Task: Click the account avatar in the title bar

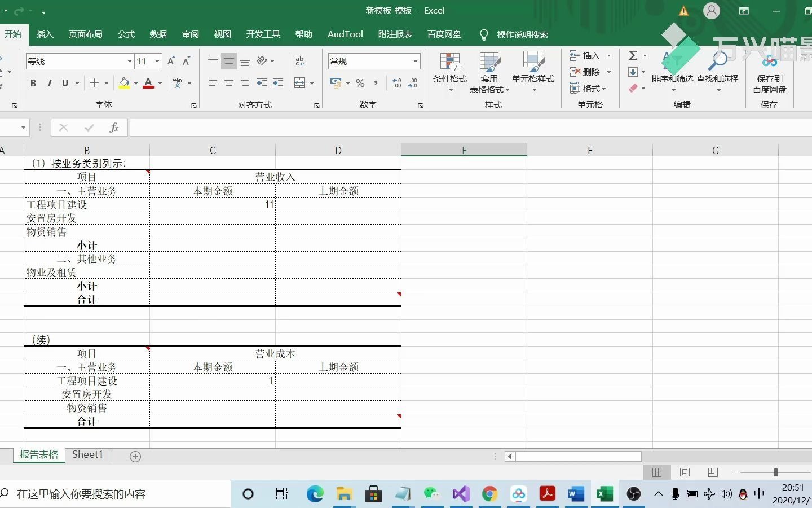Action: coord(712,11)
